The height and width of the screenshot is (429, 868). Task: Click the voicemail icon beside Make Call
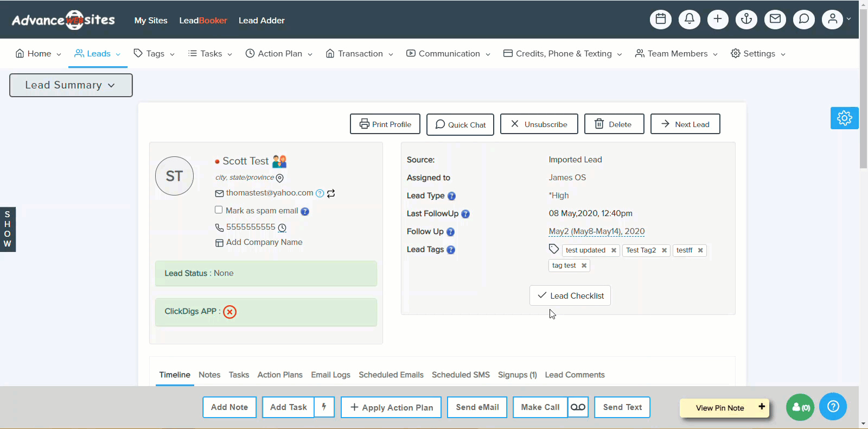578,407
